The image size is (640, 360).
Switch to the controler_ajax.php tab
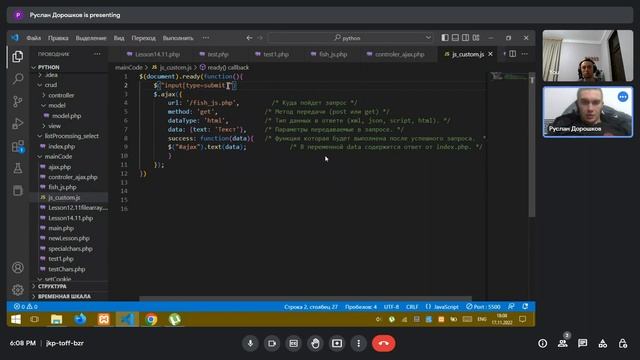pyautogui.click(x=396, y=54)
